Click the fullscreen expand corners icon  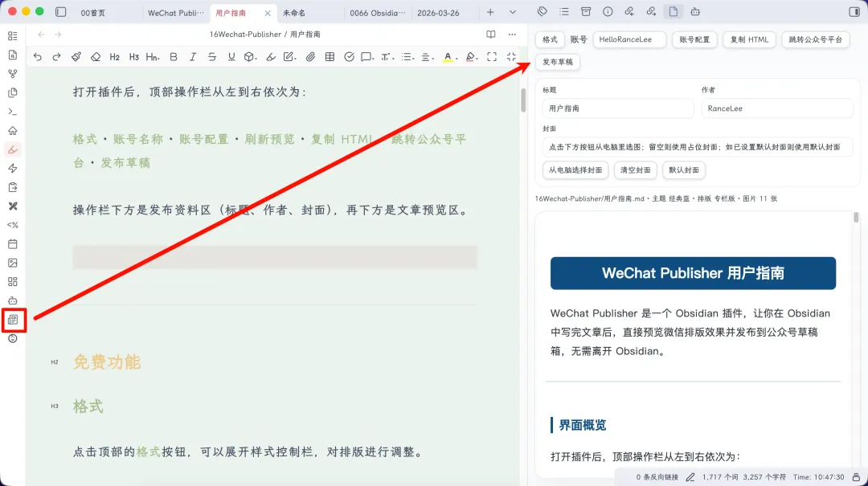[x=492, y=57]
